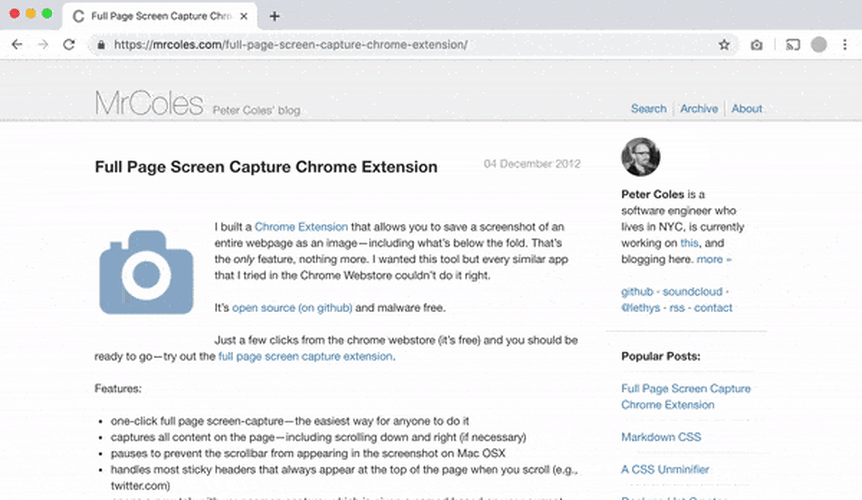Reload the page with the refresh icon
Viewport: 862px width, 500px height.
coord(69,45)
